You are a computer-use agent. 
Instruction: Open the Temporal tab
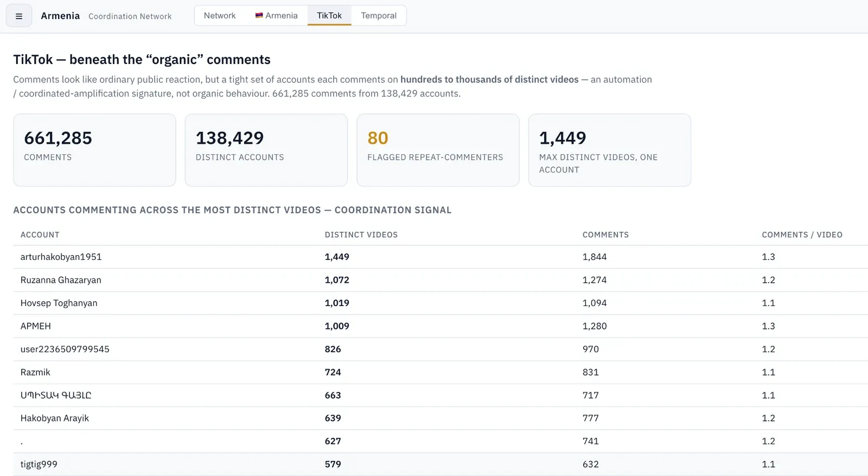click(x=379, y=16)
